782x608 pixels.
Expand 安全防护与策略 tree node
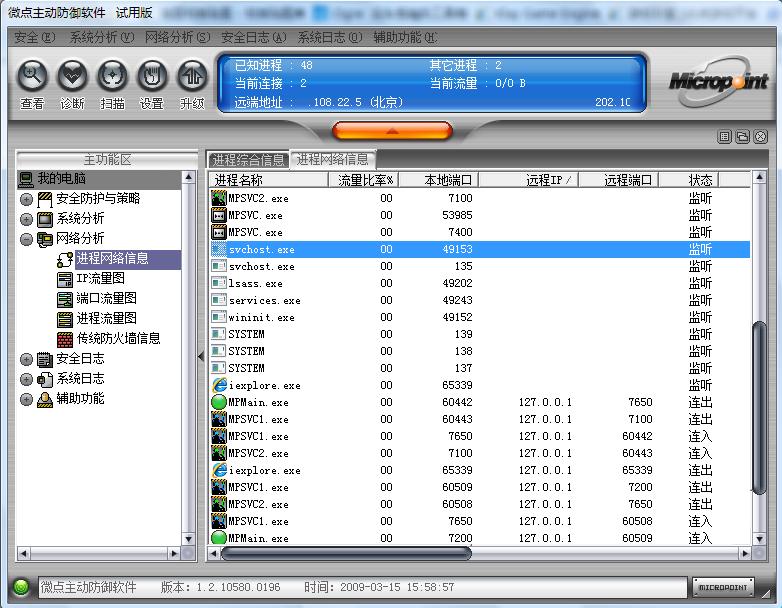(26, 200)
